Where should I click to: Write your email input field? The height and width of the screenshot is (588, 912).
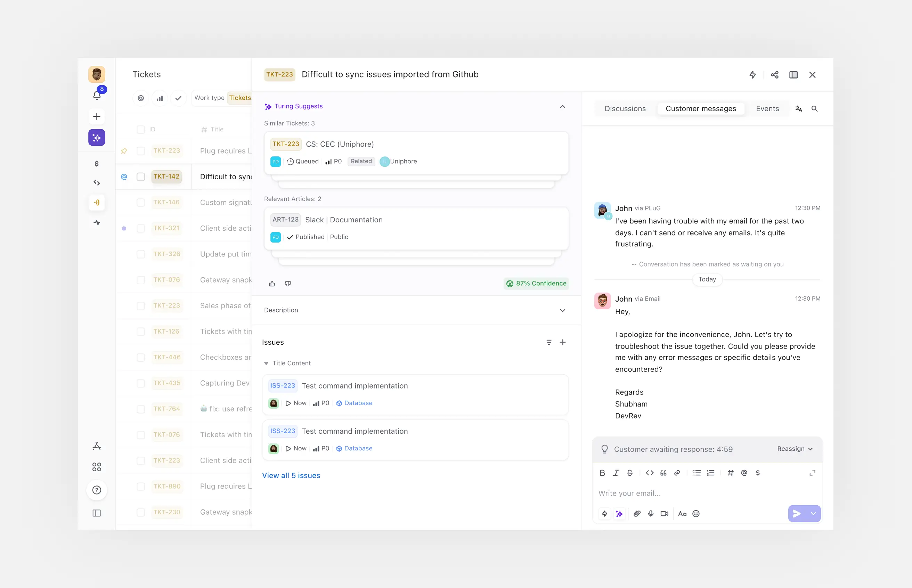click(x=707, y=493)
